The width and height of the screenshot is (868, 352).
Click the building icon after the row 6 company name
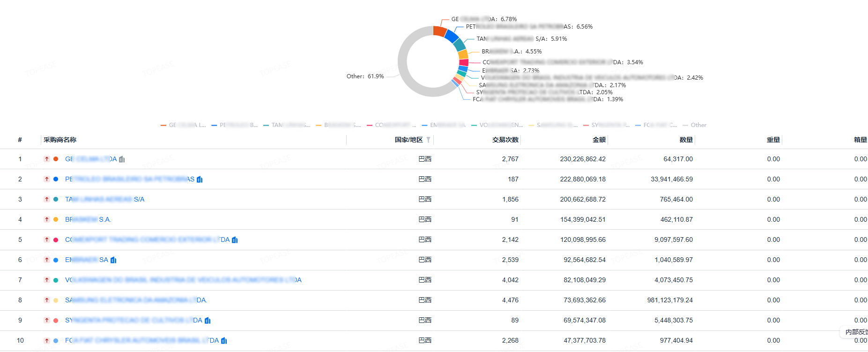pyautogui.click(x=113, y=260)
